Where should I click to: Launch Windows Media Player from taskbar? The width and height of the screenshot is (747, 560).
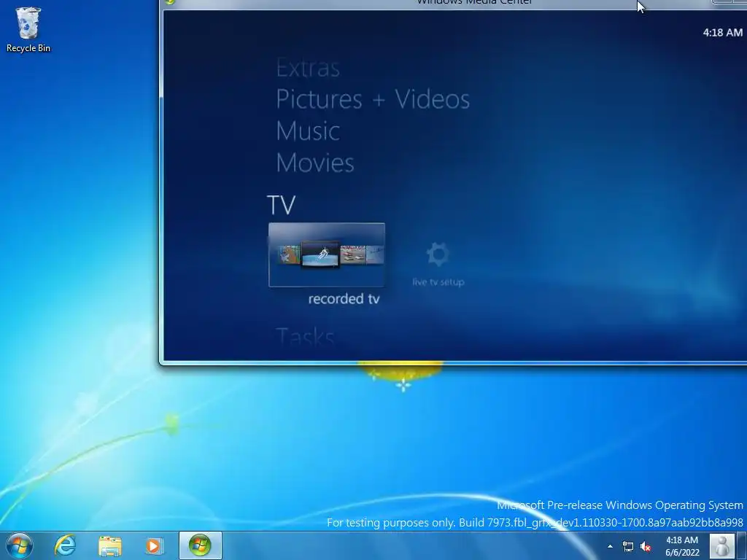pos(154,546)
